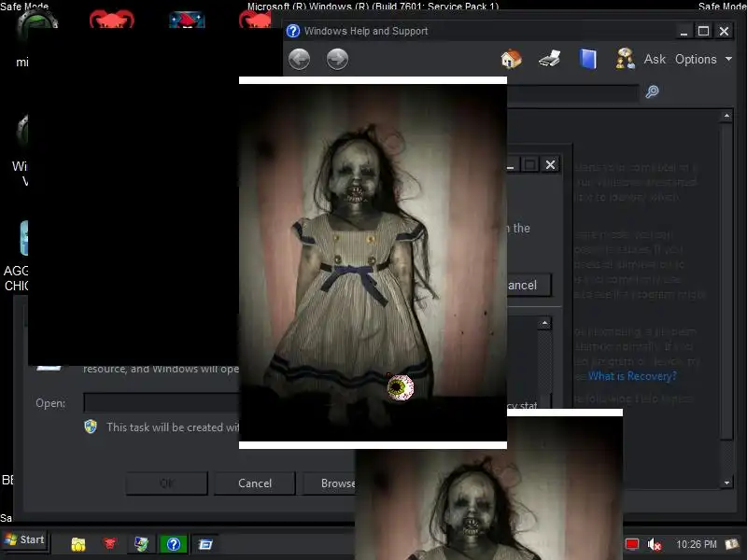Open the Run dialog taskbar icon
This screenshot has width=747, height=560.
pos(205,544)
